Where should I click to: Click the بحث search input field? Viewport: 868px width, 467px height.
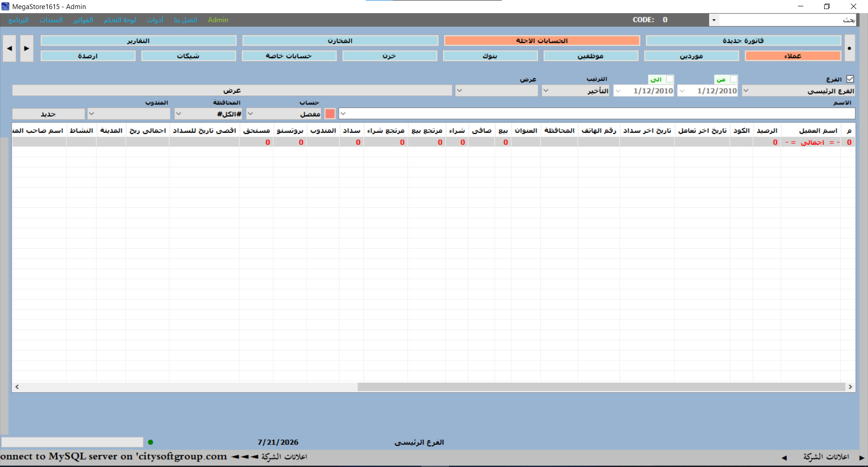coord(787,20)
